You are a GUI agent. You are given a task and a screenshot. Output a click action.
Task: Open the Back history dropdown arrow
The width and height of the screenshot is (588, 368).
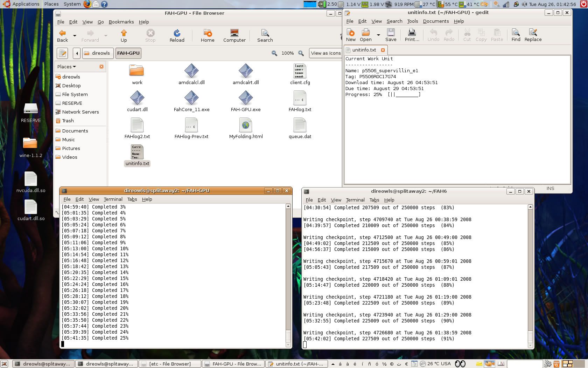pos(75,36)
